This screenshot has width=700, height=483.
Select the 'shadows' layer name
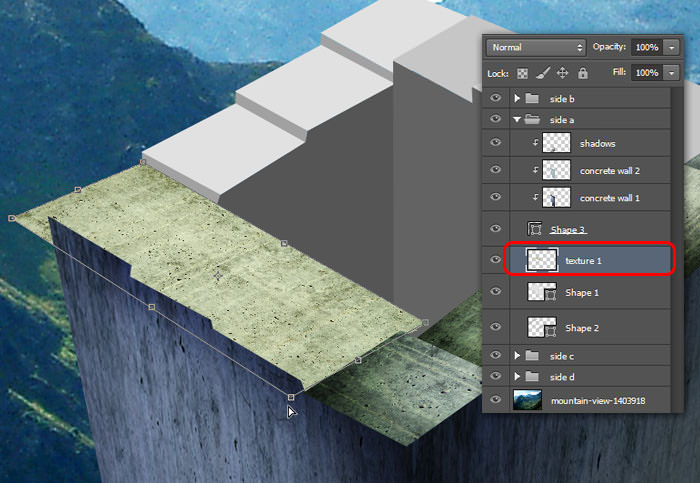597,144
